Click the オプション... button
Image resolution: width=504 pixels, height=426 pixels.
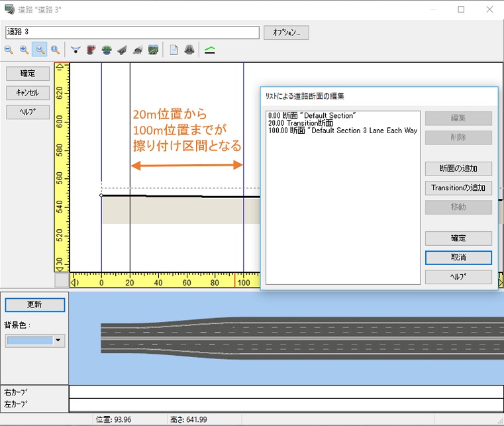pos(286,32)
